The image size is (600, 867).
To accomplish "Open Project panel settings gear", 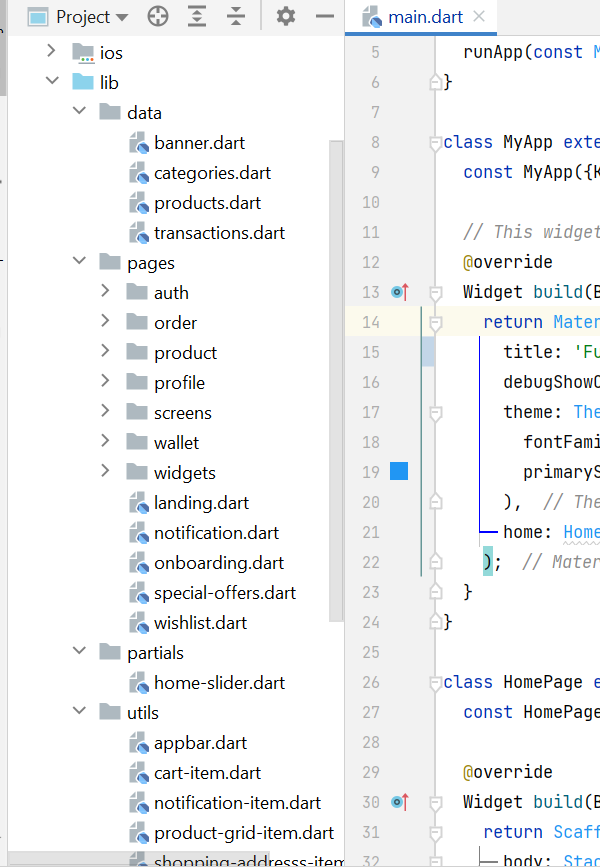I will (x=286, y=17).
